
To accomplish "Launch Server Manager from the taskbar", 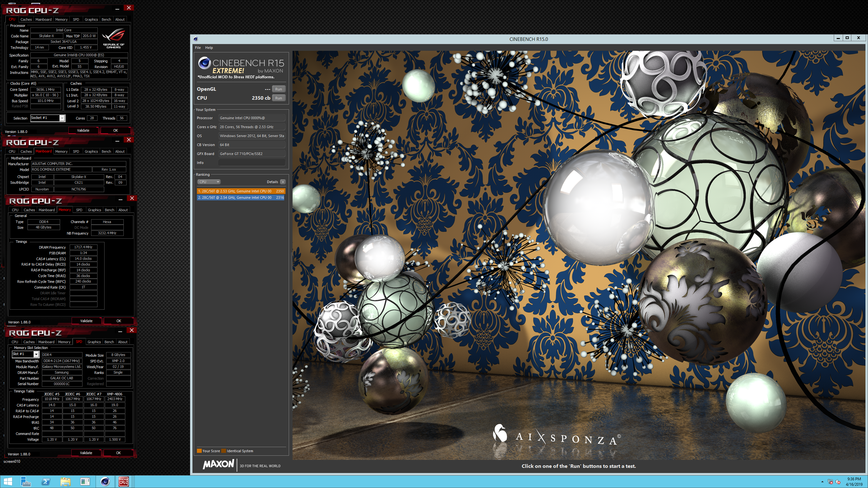I will (26, 482).
